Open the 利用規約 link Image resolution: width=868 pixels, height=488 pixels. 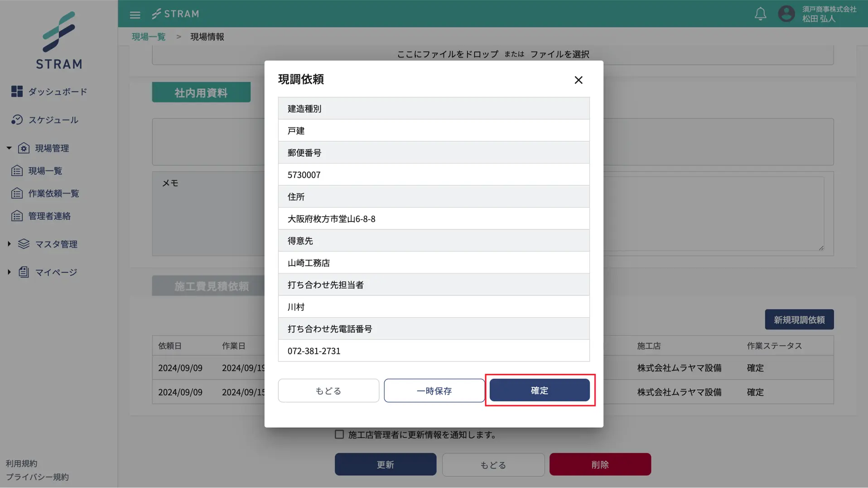(x=21, y=463)
